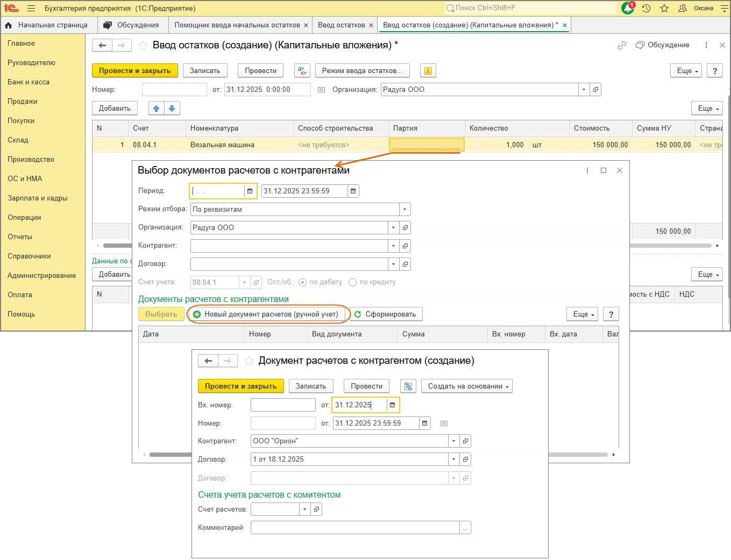The height and width of the screenshot is (560, 731).
Task: Switch to Ввод остатков tab
Action: pos(342,25)
